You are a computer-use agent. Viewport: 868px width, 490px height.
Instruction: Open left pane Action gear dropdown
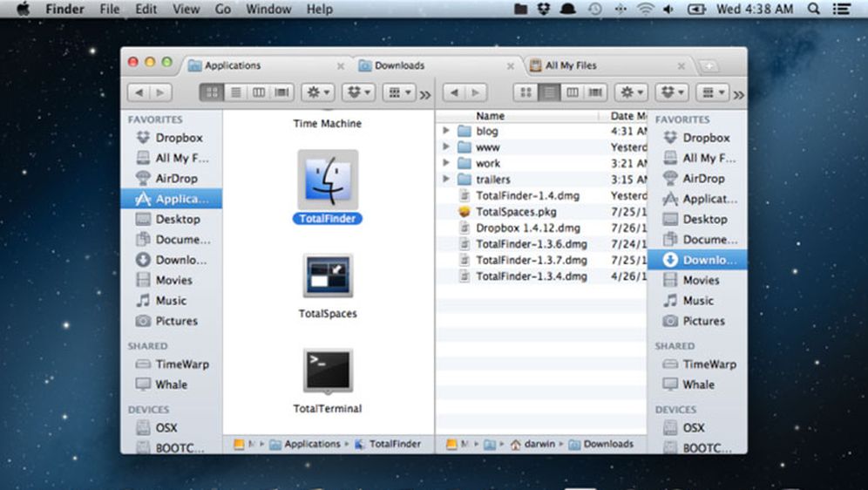[x=318, y=92]
